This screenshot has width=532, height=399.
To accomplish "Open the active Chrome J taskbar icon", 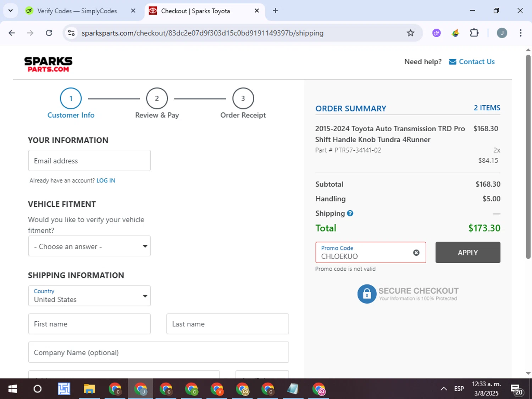I will (x=140, y=389).
